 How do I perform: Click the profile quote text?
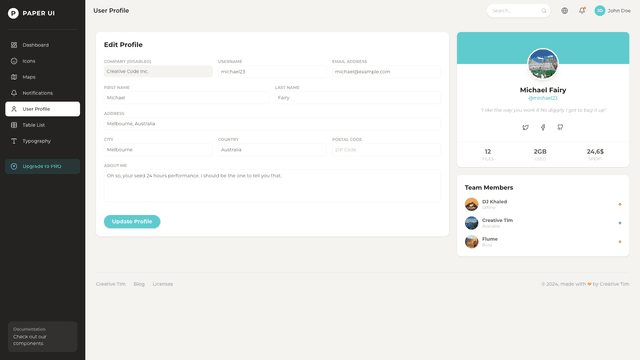coord(543,110)
